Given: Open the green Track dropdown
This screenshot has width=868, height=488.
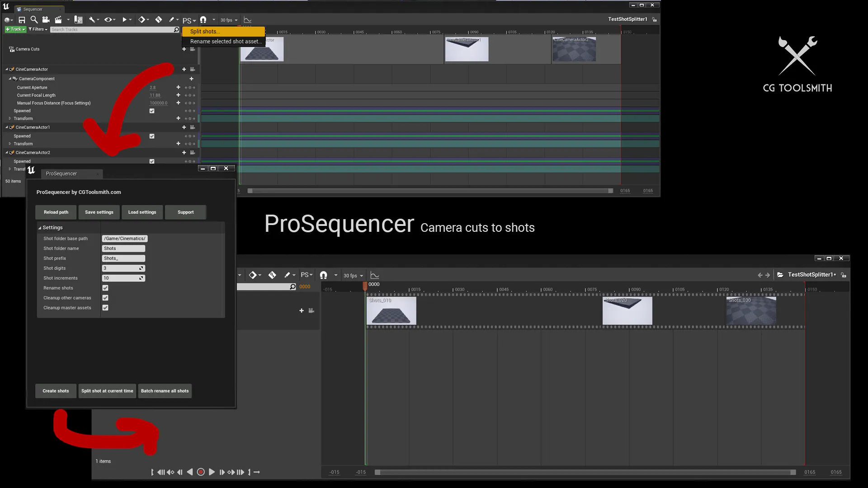Looking at the screenshot, I should [15, 29].
